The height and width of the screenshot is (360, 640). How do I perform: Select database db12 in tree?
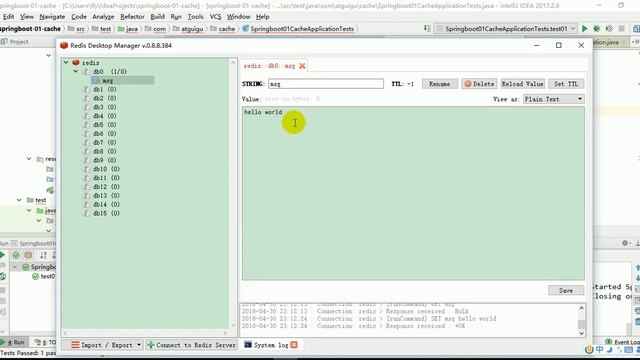(106, 187)
